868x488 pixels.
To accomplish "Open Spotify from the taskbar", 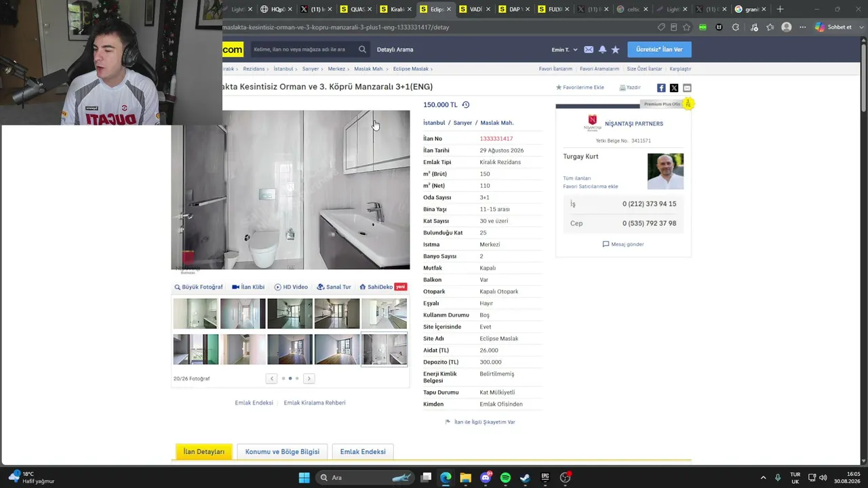I will pos(505,478).
